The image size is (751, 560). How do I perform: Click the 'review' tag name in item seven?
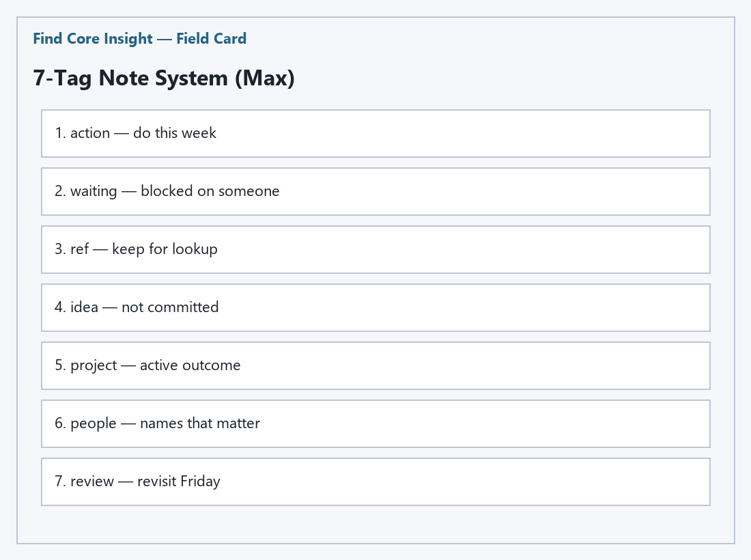click(x=92, y=481)
